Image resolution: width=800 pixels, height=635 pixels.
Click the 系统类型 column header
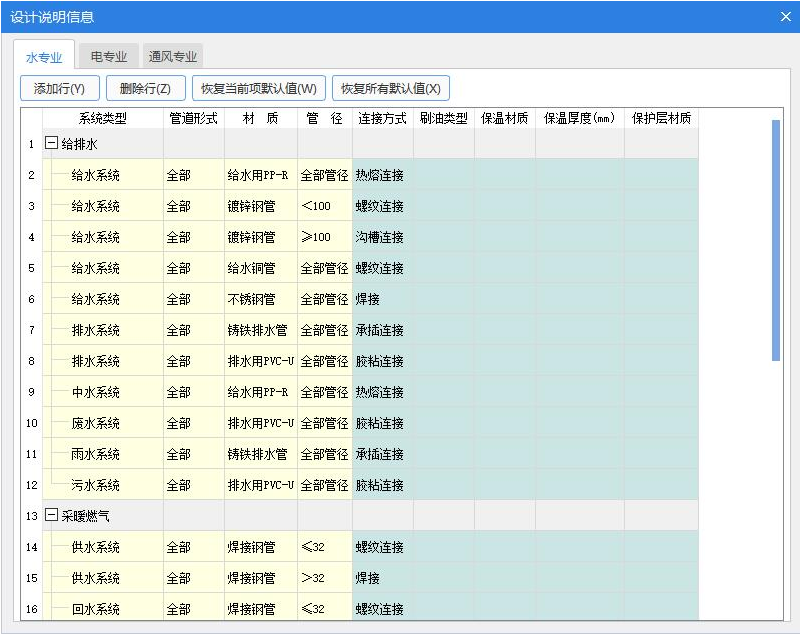point(102,118)
